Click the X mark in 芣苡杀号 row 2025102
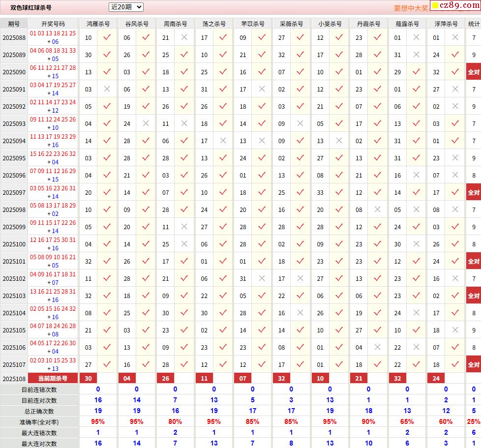The width and height of the screenshot is (481, 448). coord(262,278)
